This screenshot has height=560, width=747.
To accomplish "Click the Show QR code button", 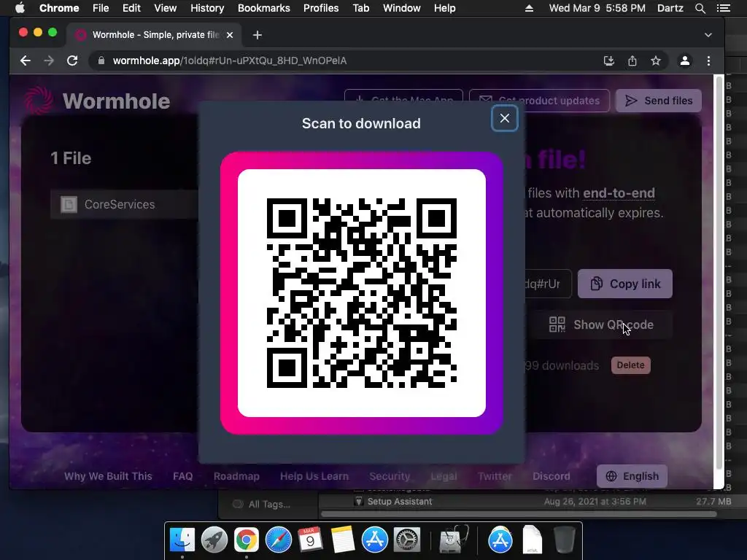I will pos(601,324).
